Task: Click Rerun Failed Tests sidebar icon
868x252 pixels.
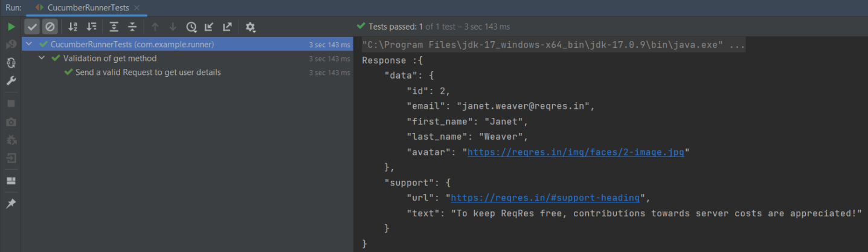Action: [11, 45]
